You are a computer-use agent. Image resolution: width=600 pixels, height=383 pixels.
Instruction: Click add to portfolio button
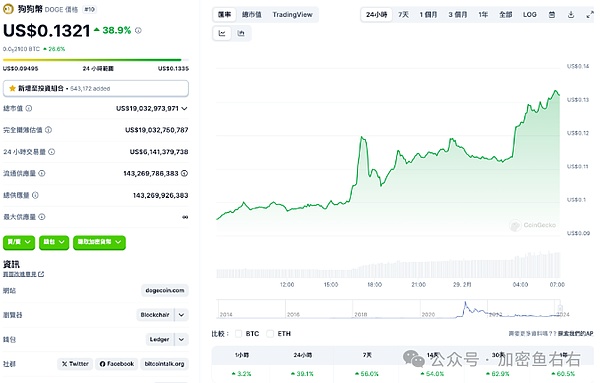pyautogui.click(x=96, y=88)
